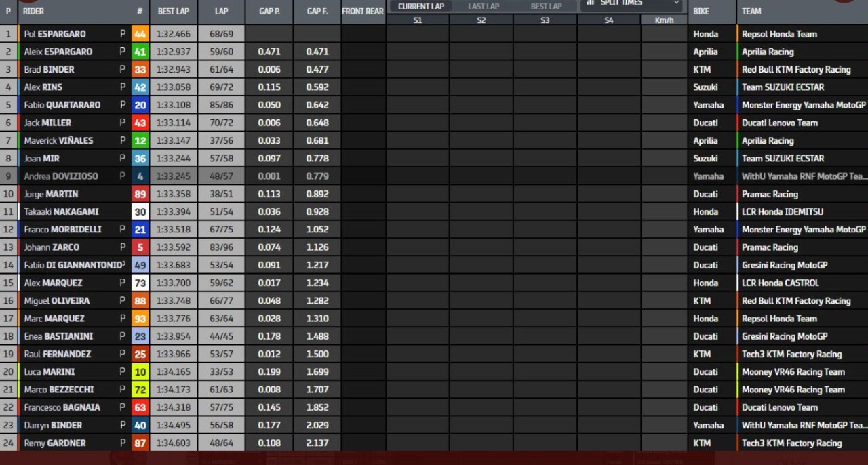Click Johann Zarco's red number 5 badge
868x465 pixels.
(140, 247)
